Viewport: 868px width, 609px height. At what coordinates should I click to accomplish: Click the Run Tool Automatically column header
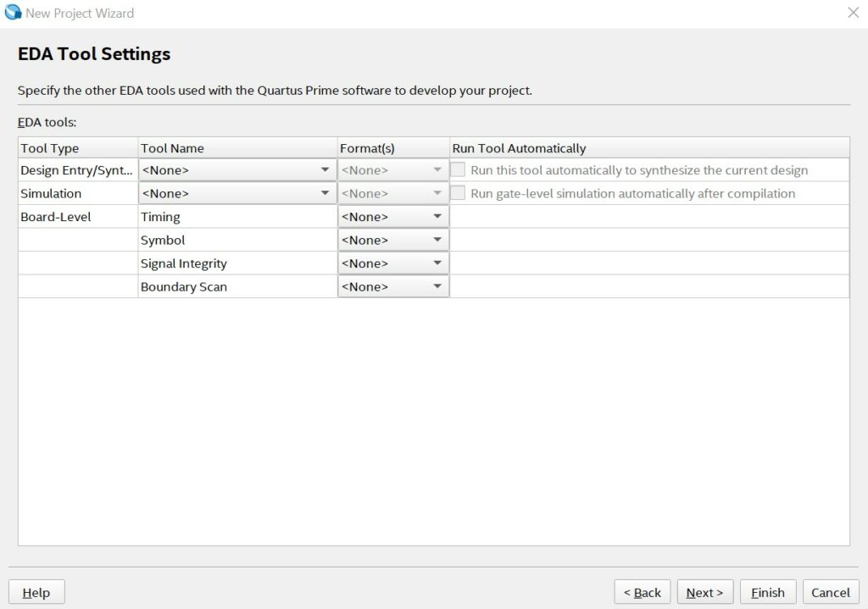click(x=648, y=148)
